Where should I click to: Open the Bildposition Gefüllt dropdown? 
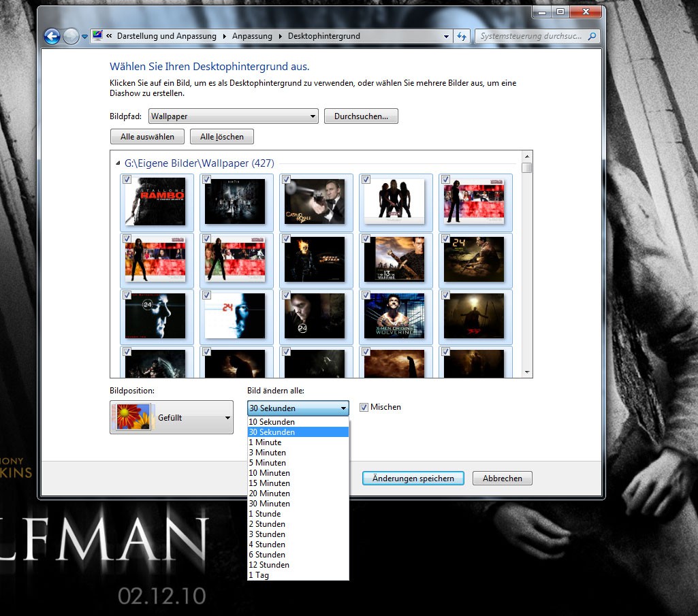click(x=172, y=418)
